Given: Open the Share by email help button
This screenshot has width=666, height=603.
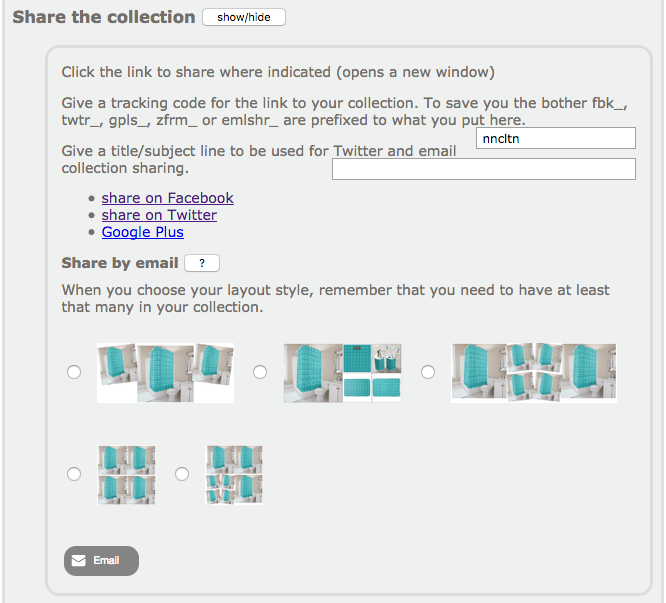Looking at the screenshot, I should (x=202, y=263).
